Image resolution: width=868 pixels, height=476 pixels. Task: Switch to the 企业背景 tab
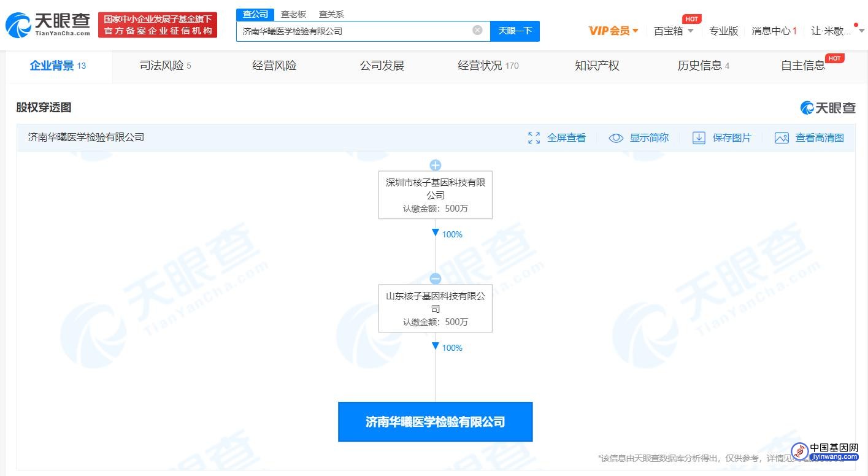[58, 66]
